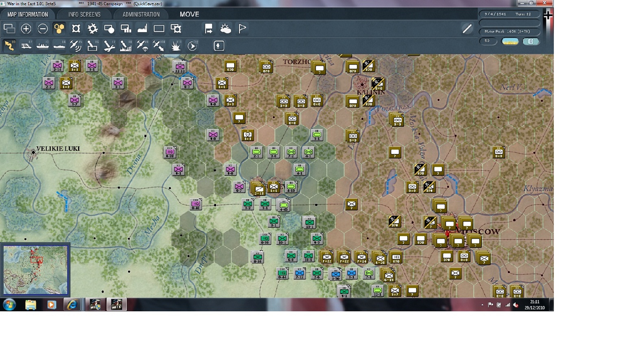Image resolution: width=644 pixels, height=362 pixels.
Task: Select the F1 move mode
Action: click(9, 46)
